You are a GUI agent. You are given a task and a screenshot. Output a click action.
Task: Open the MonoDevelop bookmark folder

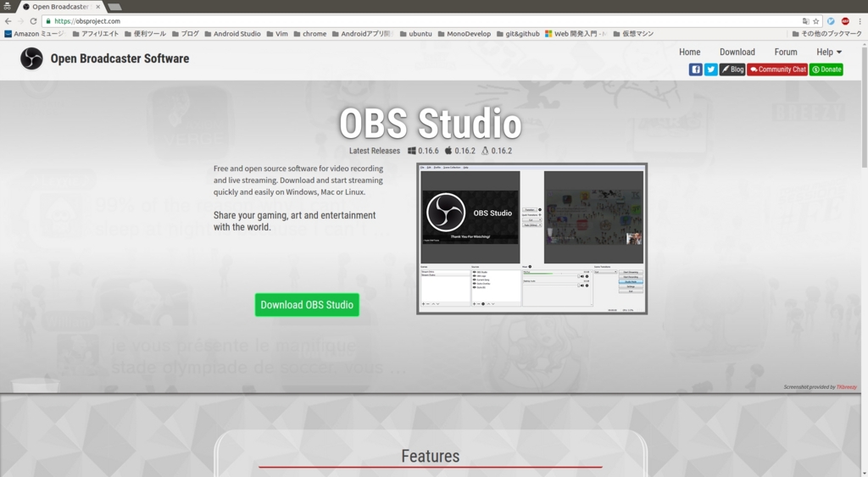tap(464, 34)
